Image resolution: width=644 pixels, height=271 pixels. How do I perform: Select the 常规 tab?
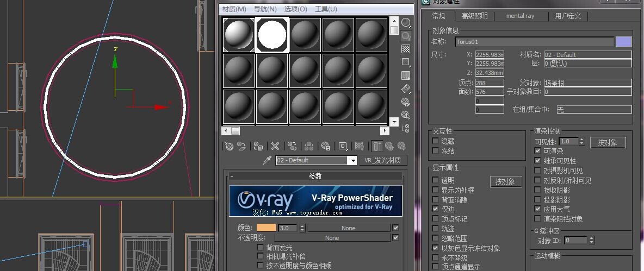point(438,16)
